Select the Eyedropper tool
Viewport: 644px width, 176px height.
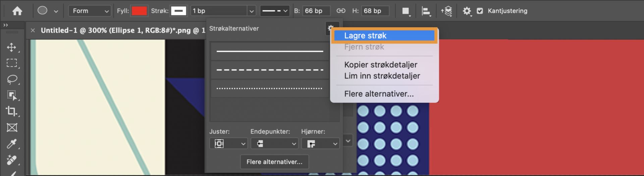tap(12, 144)
